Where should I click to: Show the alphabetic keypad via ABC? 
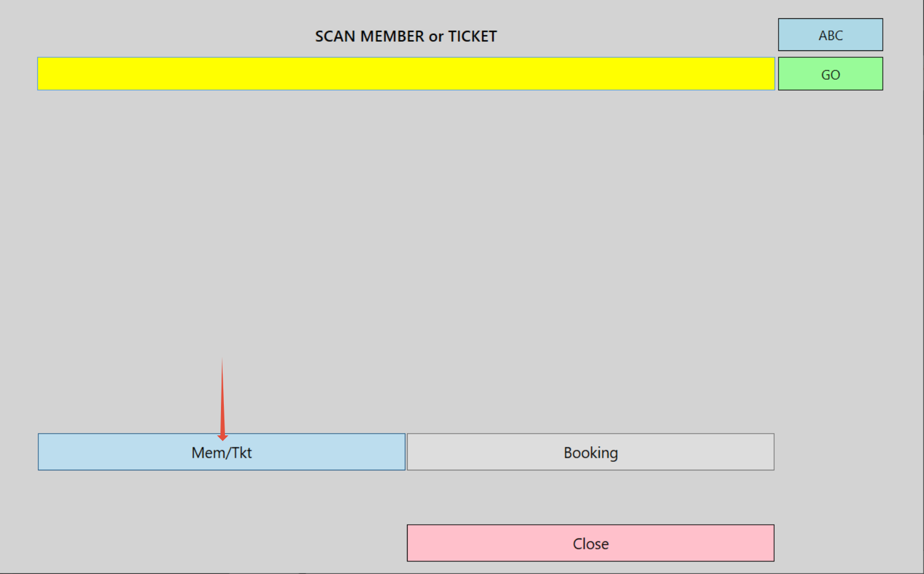[830, 35]
